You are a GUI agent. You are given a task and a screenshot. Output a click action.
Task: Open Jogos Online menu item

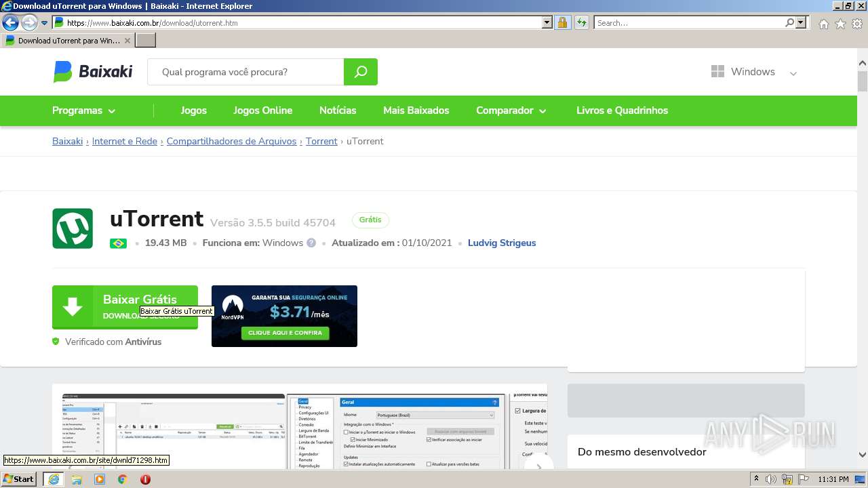pyautogui.click(x=263, y=110)
